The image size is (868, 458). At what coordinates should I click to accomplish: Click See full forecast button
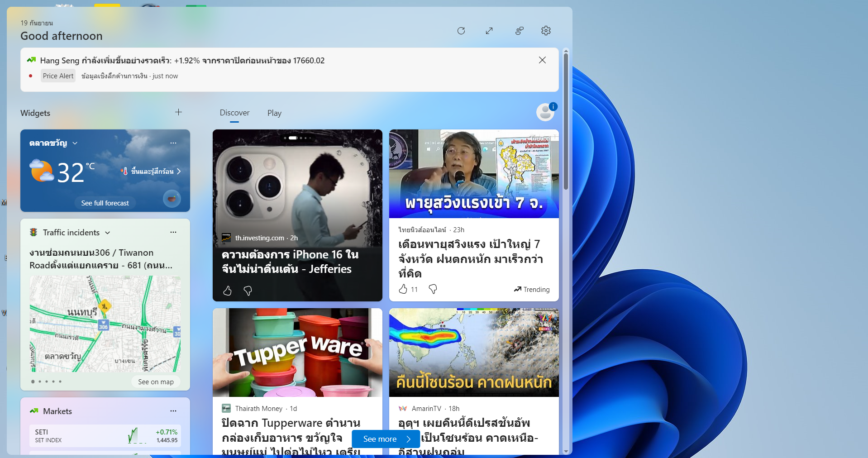click(105, 203)
